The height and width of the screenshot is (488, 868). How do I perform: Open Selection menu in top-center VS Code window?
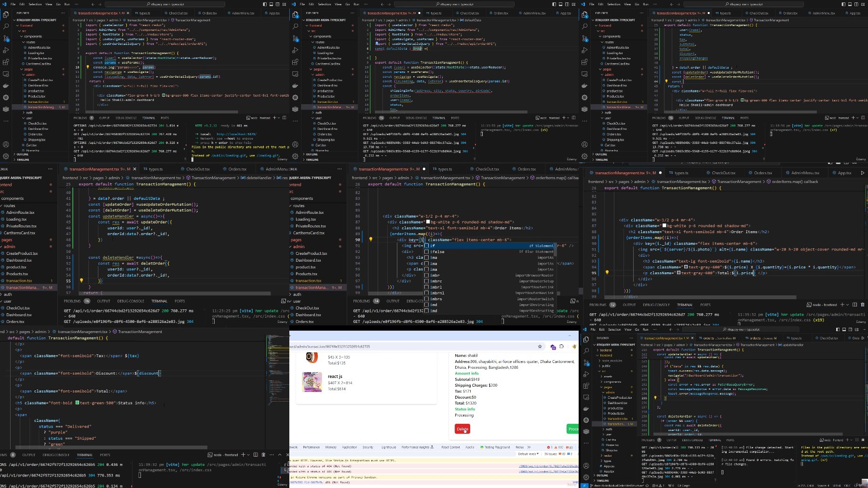click(x=325, y=4)
